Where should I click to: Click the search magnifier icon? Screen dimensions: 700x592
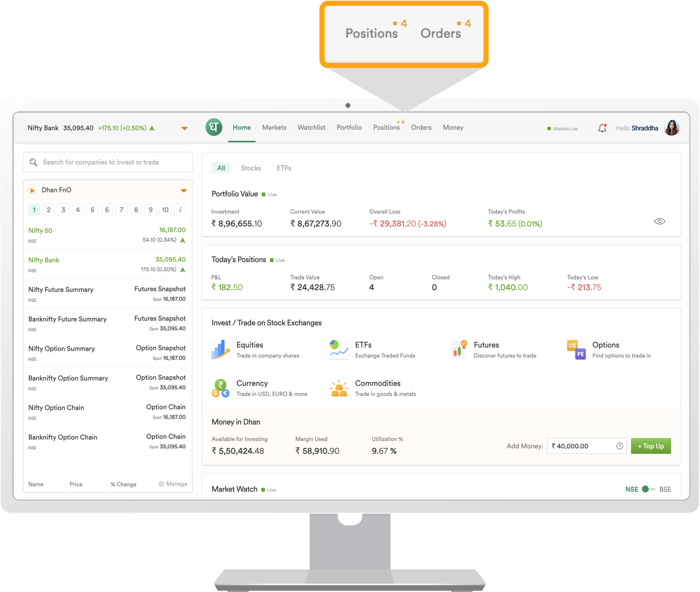(33, 162)
